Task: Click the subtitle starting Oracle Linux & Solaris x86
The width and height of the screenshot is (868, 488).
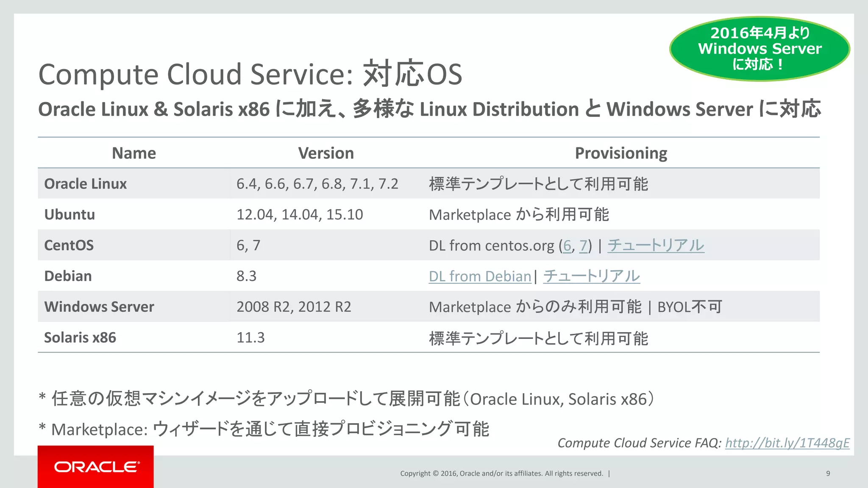Action: 429,109
